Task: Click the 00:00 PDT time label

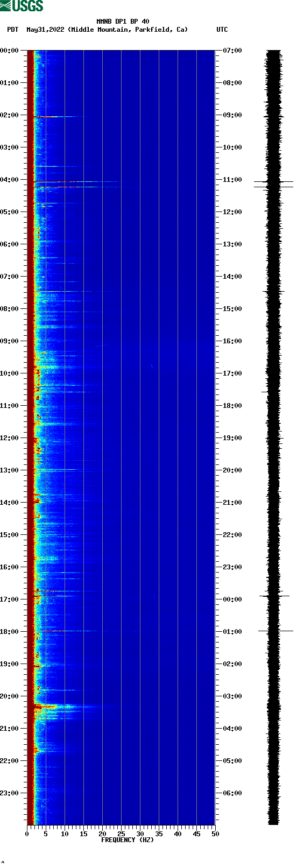Action: click(9, 51)
